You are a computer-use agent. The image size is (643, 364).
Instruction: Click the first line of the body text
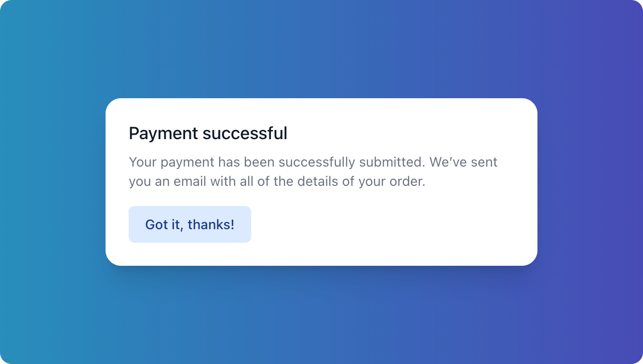(312, 162)
